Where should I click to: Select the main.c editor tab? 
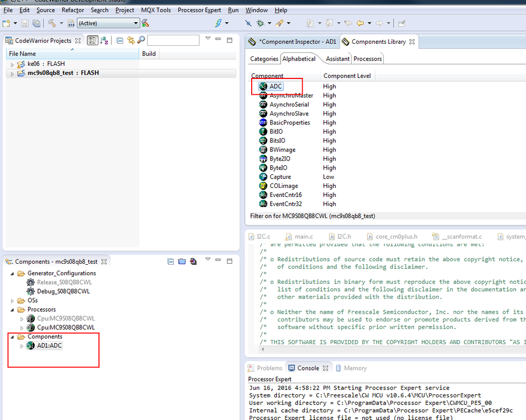click(303, 237)
